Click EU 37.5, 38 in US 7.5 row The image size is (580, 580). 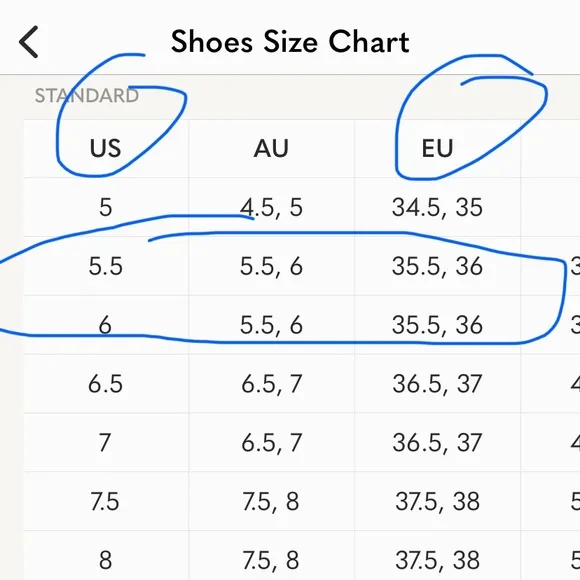tap(437, 501)
